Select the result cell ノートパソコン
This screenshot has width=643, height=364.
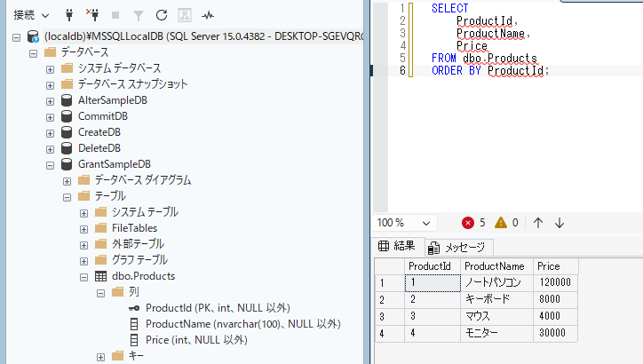496,283
